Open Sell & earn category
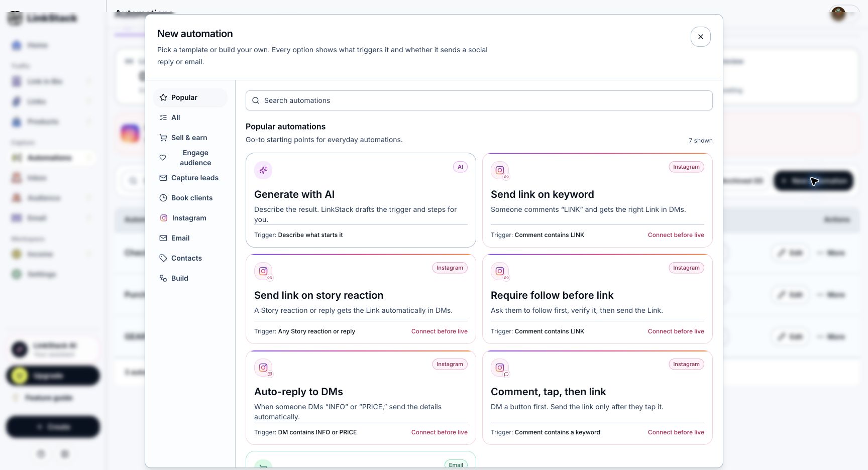868x470 pixels. tap(190, 138)
